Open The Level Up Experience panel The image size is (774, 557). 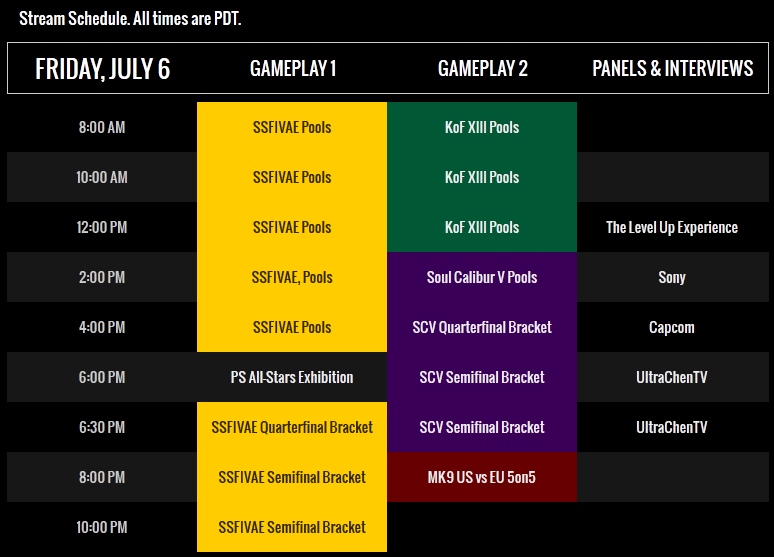[672, 227]
